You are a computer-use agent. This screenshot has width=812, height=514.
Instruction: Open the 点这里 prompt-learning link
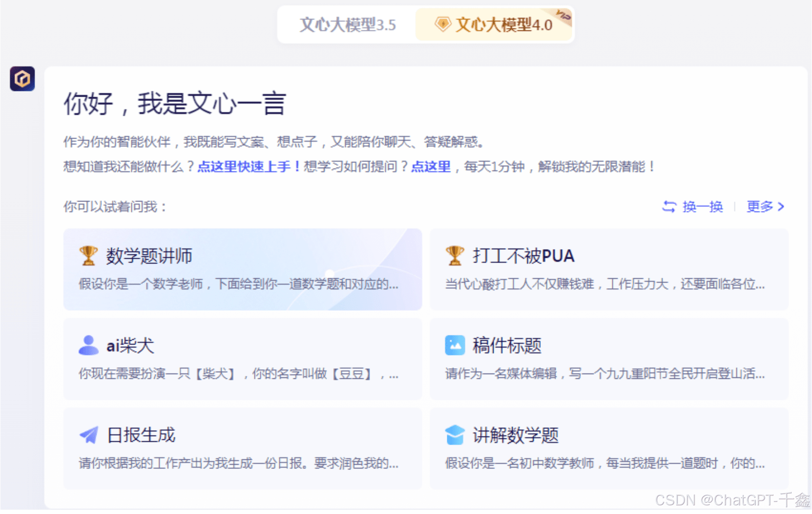(431, 166)
